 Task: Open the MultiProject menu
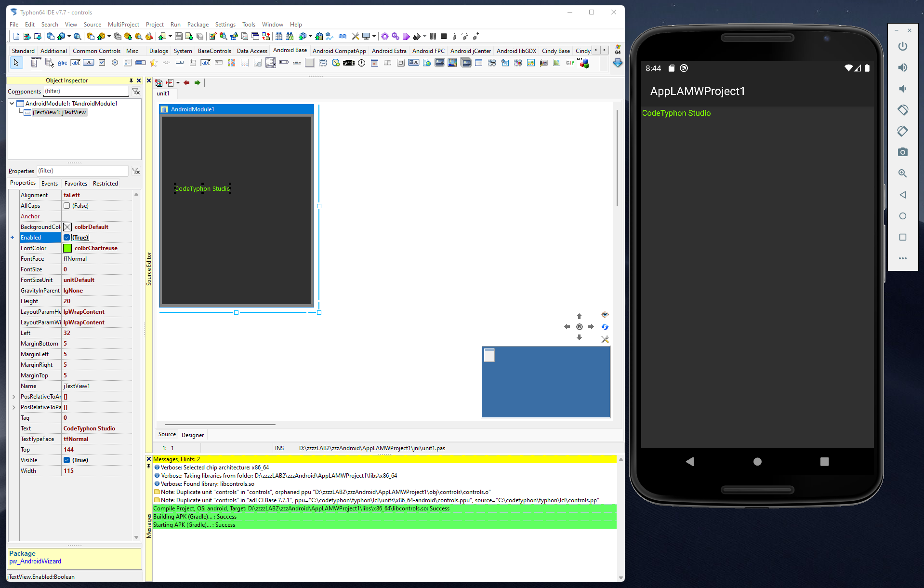click(123, 25)
